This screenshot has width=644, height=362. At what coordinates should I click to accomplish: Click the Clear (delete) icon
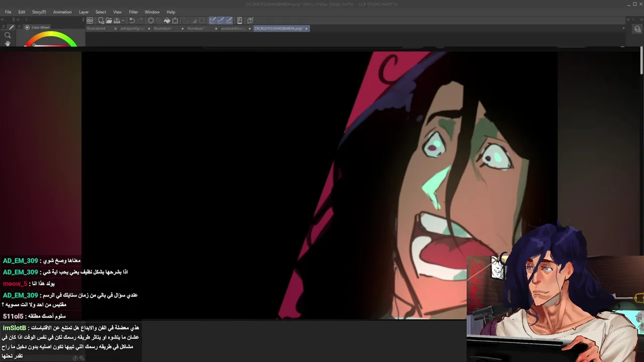(151, 21)
